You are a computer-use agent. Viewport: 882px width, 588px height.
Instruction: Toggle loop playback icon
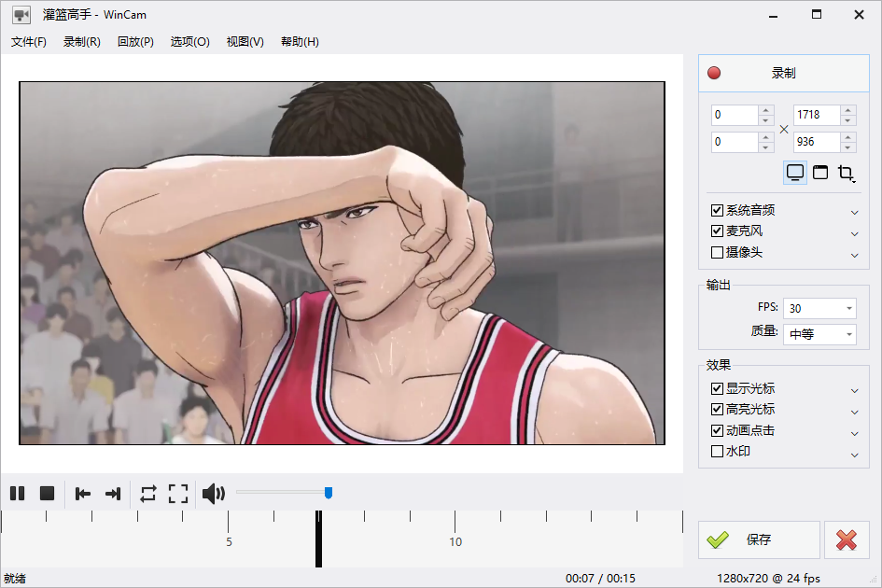[148, 494]
